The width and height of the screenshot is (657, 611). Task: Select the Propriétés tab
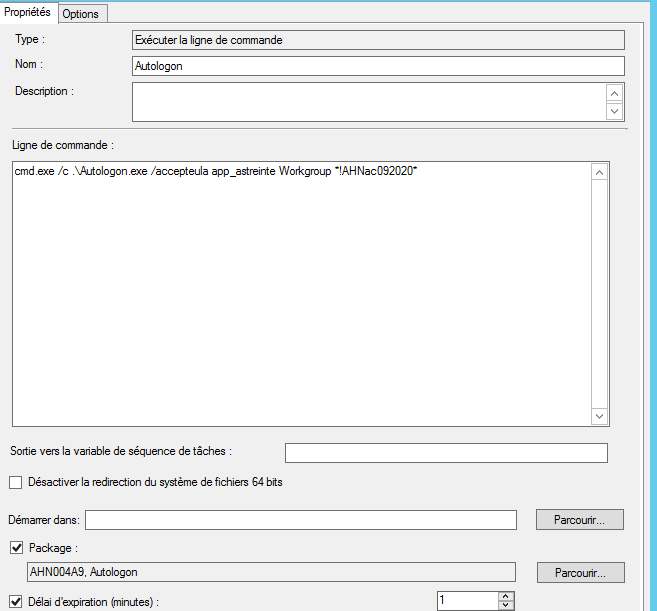(28, 12)
